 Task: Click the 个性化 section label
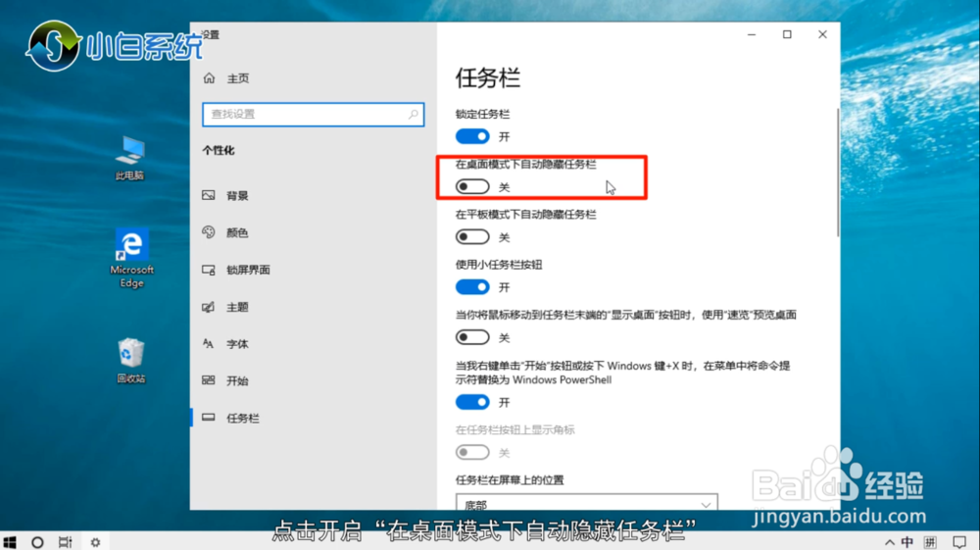[219, 151]
